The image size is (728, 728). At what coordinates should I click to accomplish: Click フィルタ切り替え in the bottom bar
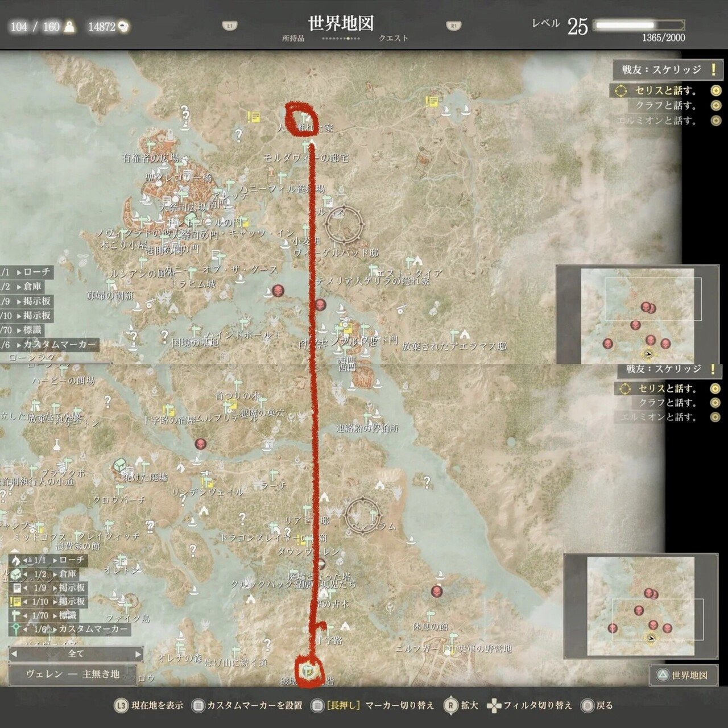tap(537, 706)
